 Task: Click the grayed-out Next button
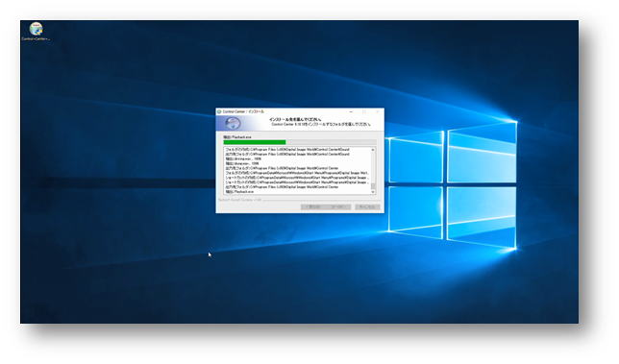(x=338, y=206)
